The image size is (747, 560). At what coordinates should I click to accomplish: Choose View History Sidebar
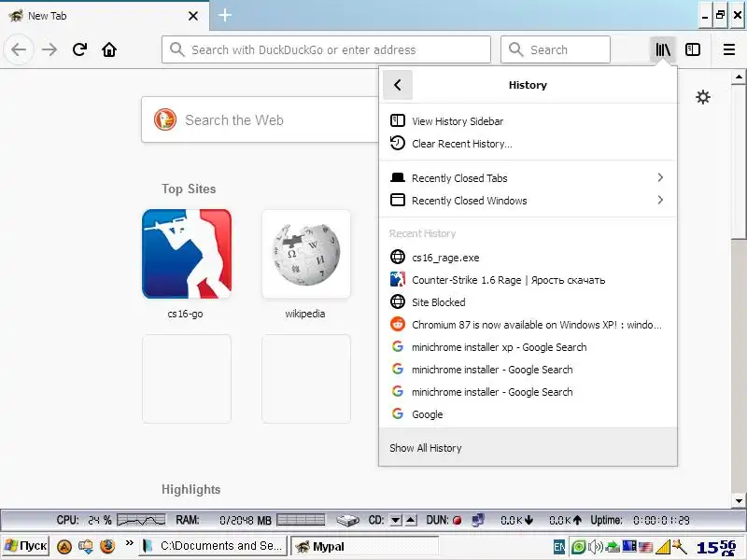click(528, 121)
